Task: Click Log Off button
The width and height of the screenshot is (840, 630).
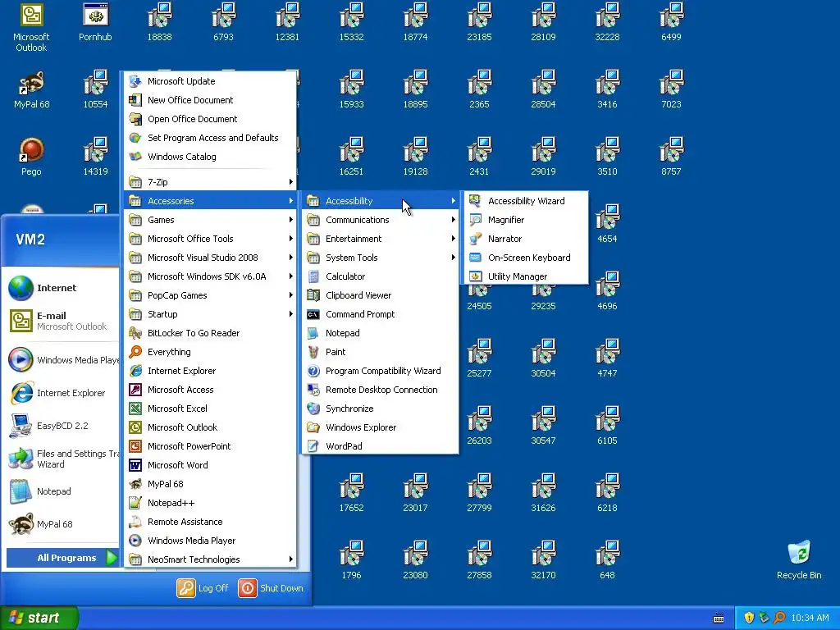Action: point(203,588)
